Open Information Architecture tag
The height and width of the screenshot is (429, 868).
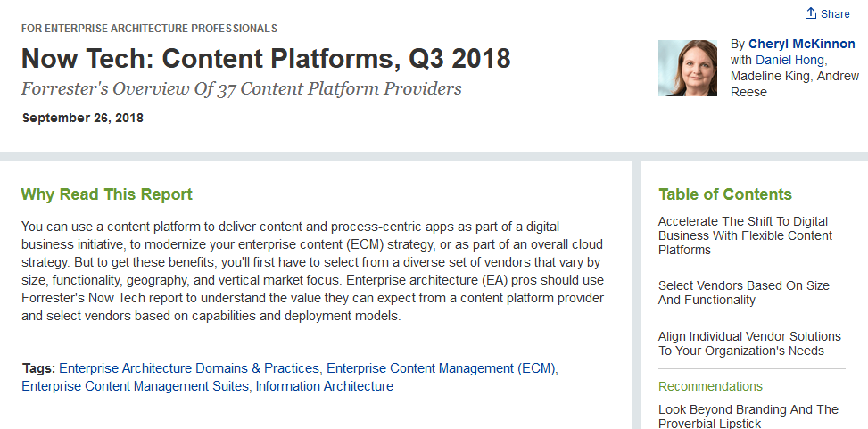coord(325,386)
